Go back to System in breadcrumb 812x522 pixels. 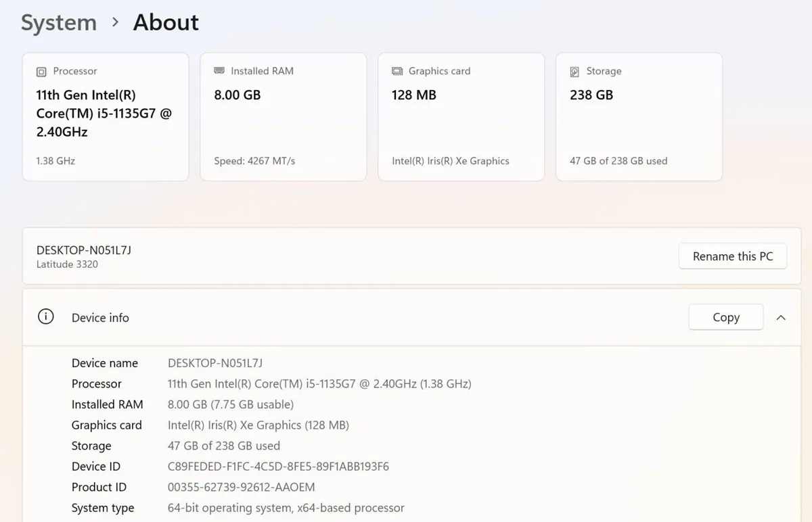click(59, 22)
